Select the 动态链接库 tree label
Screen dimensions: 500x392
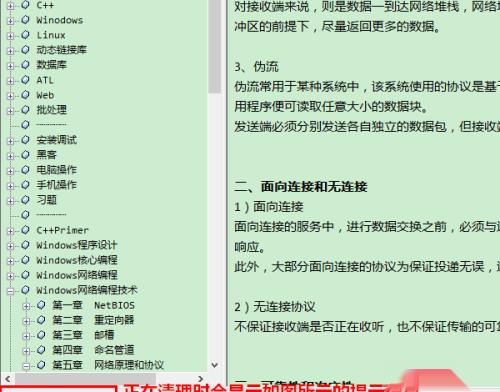tap(61, 50)
